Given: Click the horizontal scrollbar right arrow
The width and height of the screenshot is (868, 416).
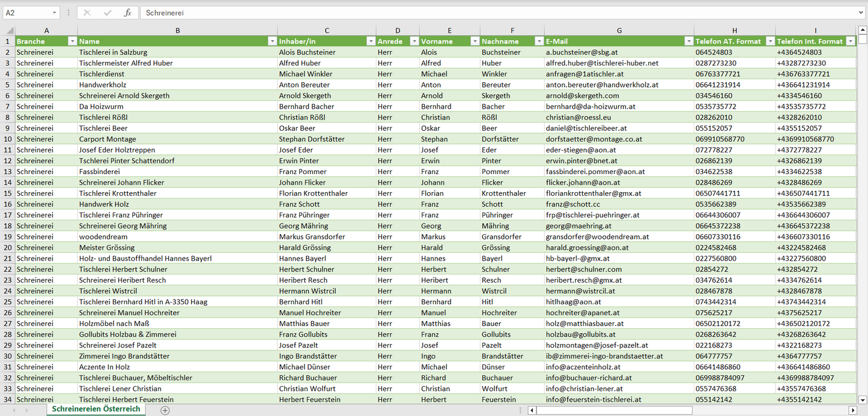Looking at the screenshot, I should tap(852, 410).
